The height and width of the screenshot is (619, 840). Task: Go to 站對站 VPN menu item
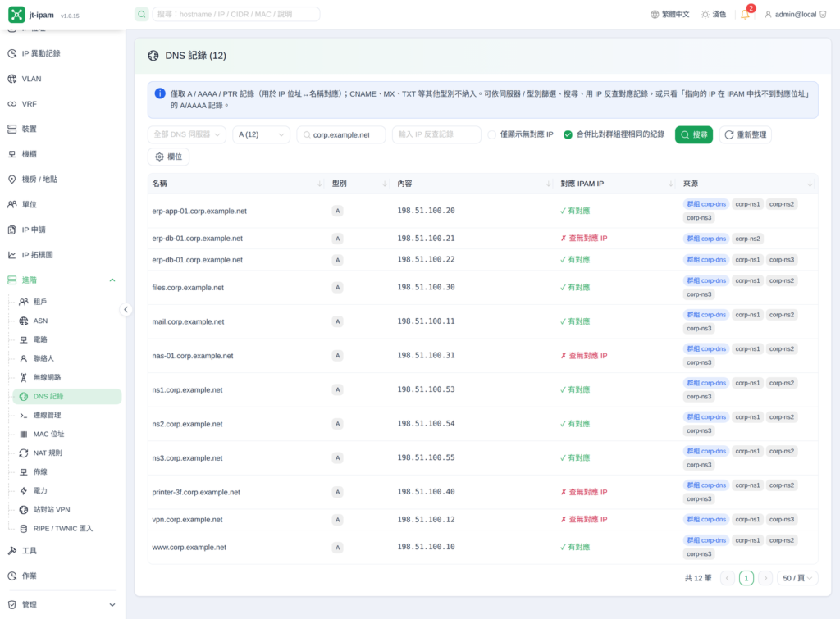point(52,510)
